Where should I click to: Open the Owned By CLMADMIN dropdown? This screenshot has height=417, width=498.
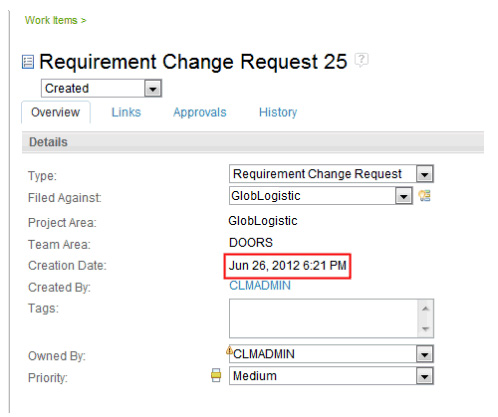[x=424, y=354]
